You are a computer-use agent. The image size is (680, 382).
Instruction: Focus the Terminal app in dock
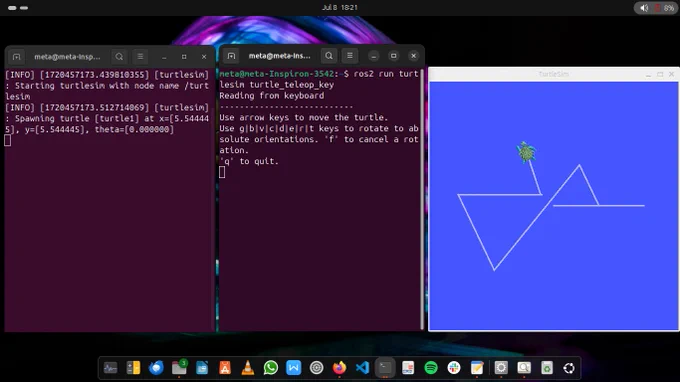[x=385, y=368]
